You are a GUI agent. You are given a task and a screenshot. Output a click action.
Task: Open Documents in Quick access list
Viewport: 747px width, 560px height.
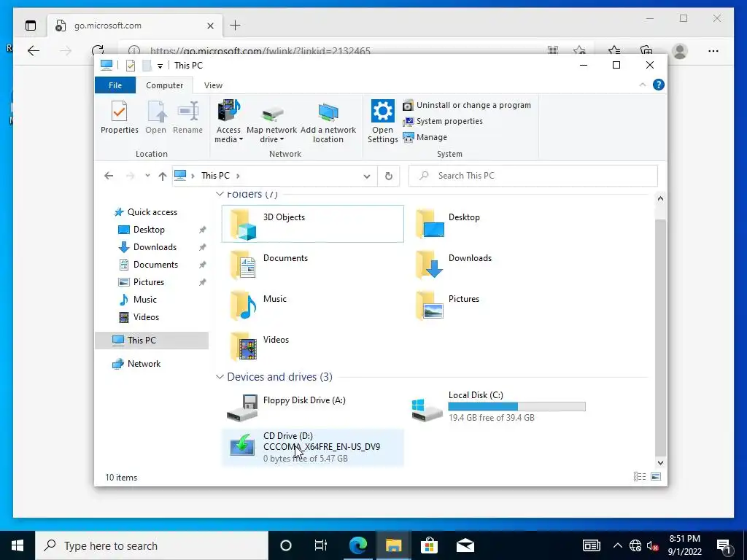[155, 265]
